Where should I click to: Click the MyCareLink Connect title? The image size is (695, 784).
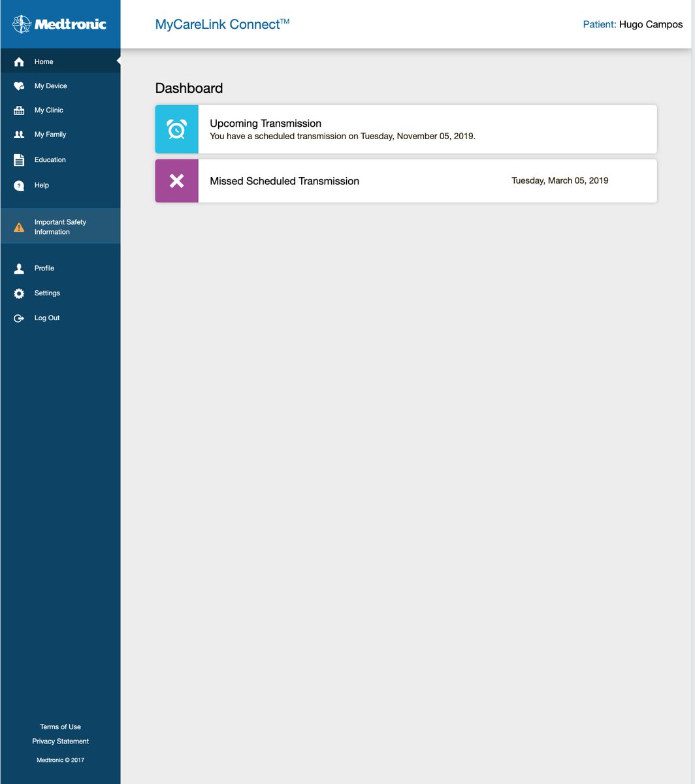222,24
